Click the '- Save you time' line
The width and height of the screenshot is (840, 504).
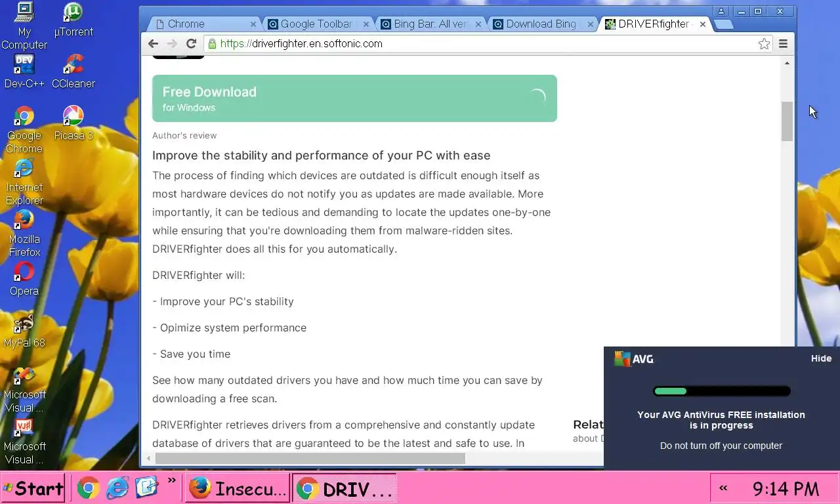click(191, 354)
